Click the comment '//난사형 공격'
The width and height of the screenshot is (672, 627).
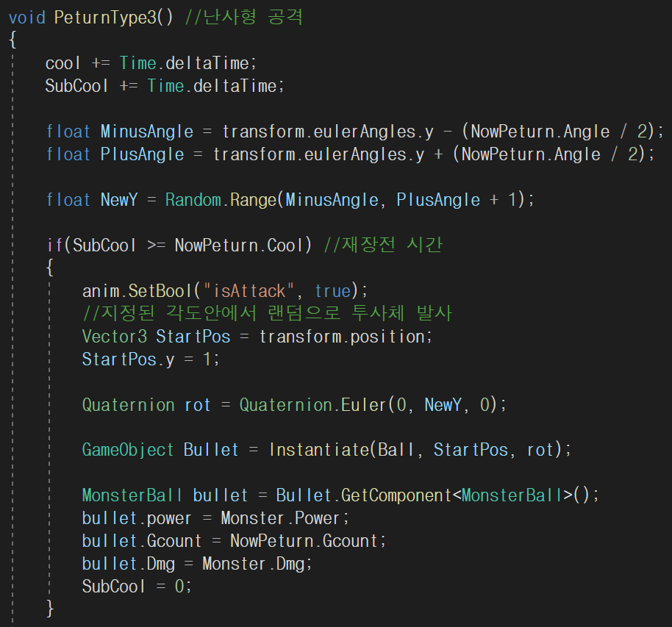(x=244, y=17)
